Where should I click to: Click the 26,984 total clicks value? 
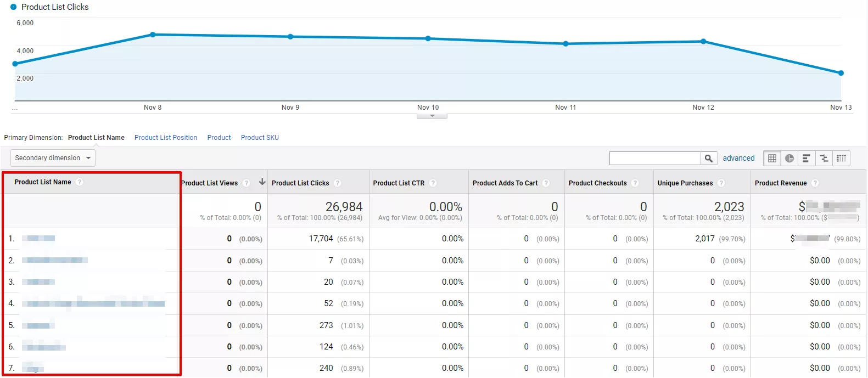click(344, 207)
